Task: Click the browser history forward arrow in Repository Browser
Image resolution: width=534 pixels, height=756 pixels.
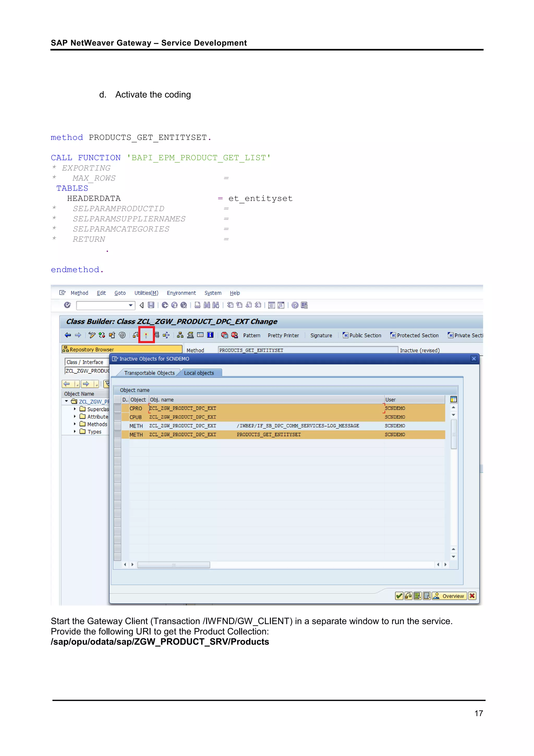Action: tap(86, 384)
